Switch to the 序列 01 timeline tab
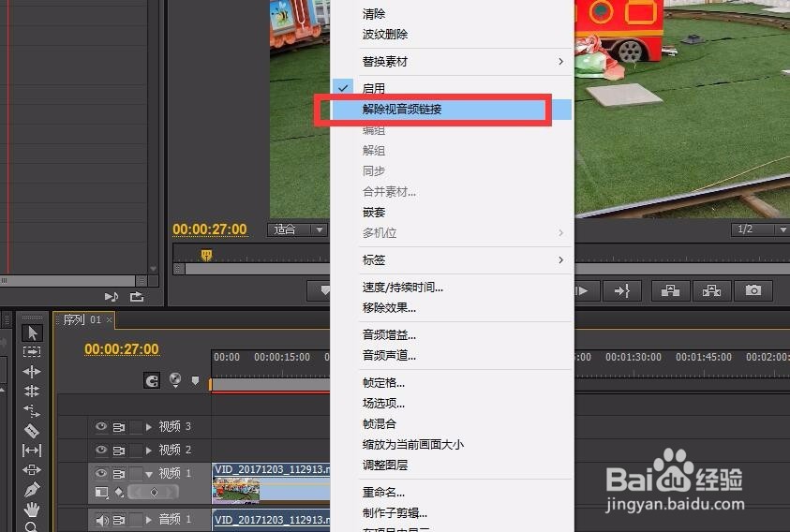 (x=82, y=319)
